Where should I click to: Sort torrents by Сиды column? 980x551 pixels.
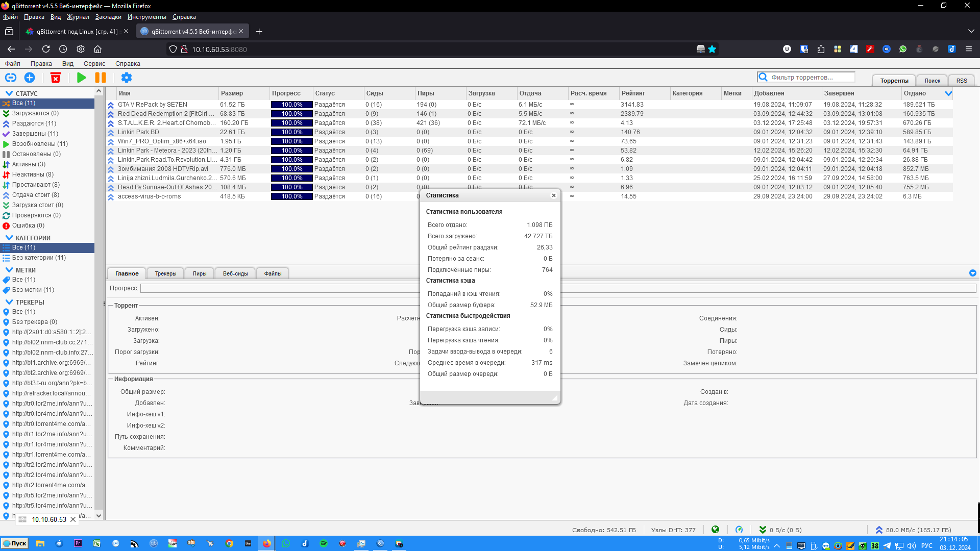[x=389, y=93]
